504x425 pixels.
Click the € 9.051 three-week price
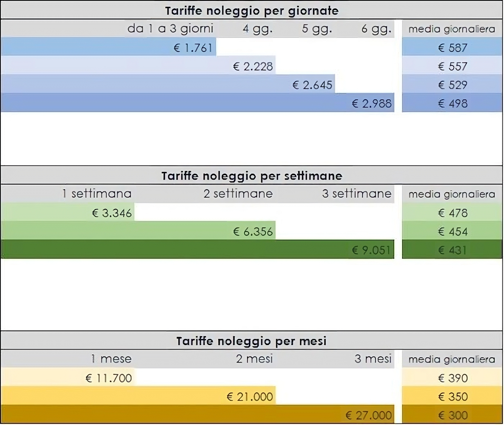point(371,250)
